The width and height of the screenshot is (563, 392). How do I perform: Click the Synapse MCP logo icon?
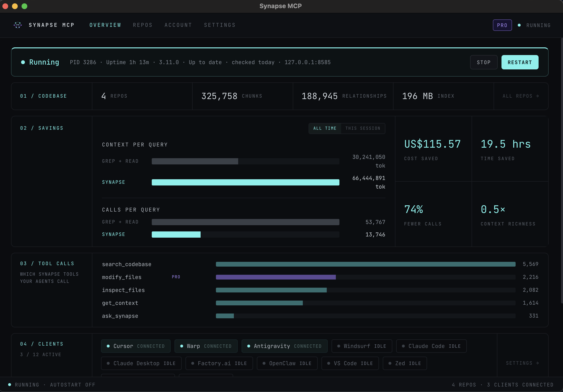(x=18, y=25)
